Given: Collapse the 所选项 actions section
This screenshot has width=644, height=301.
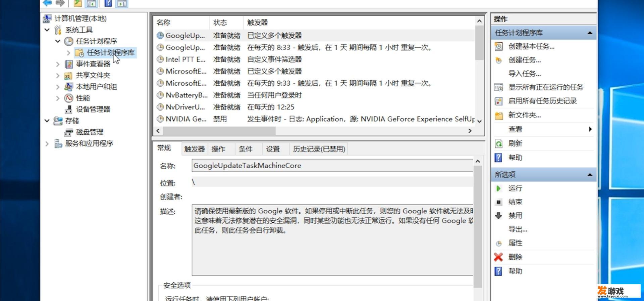Looking at the screenshot, I should tap(590, 175).
